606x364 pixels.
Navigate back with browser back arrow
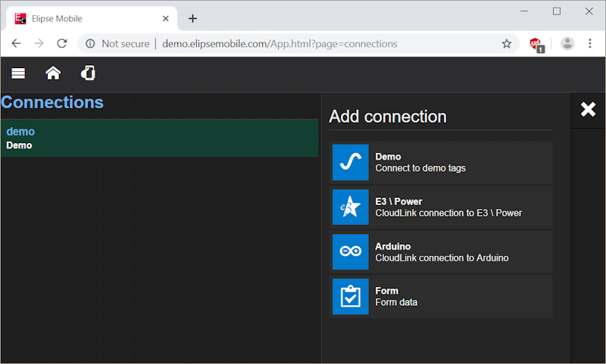(x=16, y=44)
